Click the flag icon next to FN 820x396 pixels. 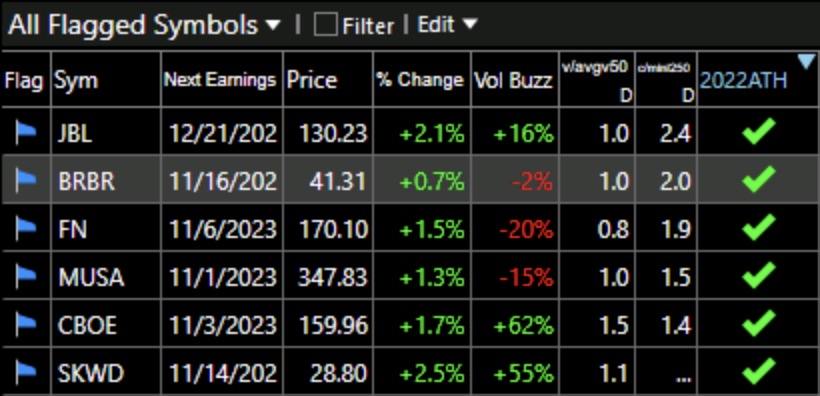(x=26, y=229)
